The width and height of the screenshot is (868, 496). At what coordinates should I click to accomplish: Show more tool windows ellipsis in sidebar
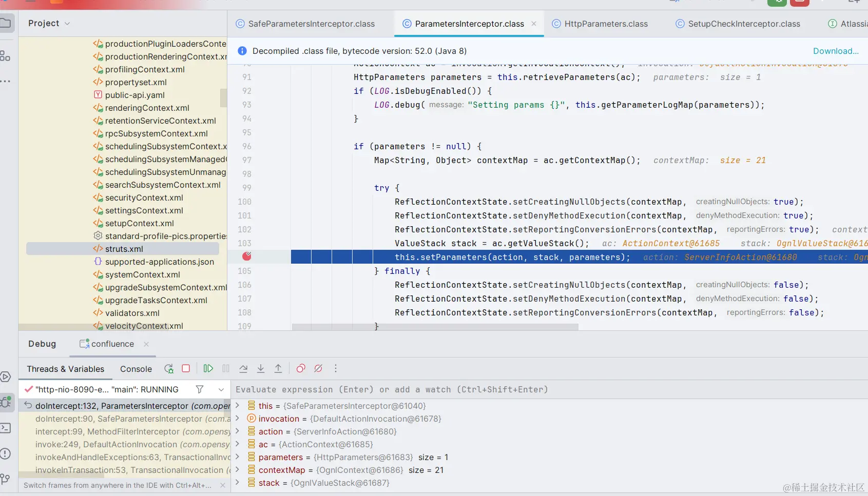point(5,81)
